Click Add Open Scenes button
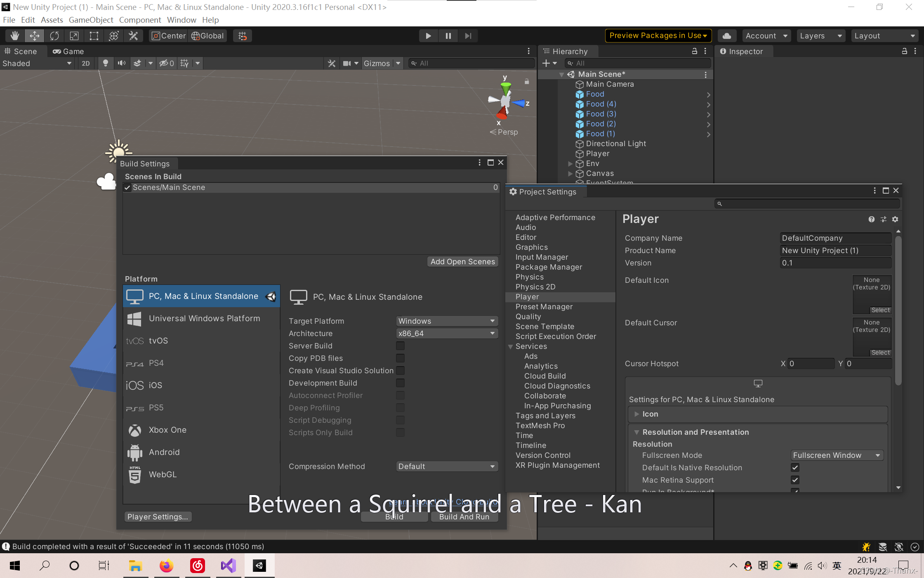 463,262
